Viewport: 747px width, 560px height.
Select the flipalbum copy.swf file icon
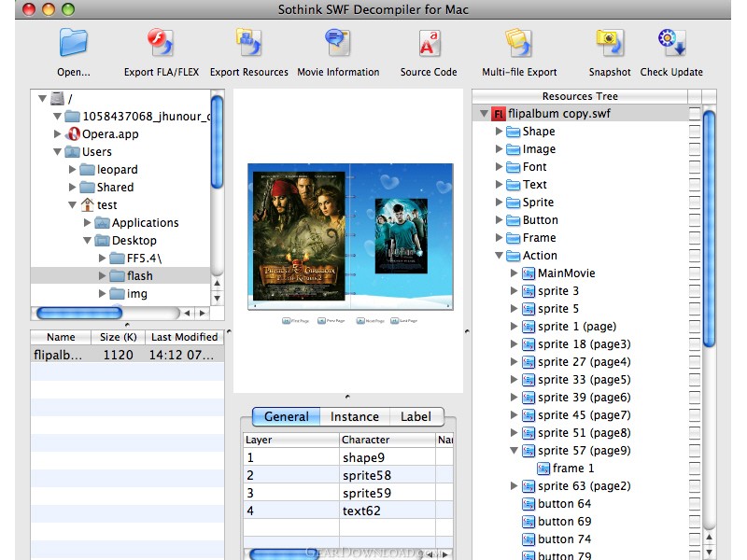click(x=498, y=114)
